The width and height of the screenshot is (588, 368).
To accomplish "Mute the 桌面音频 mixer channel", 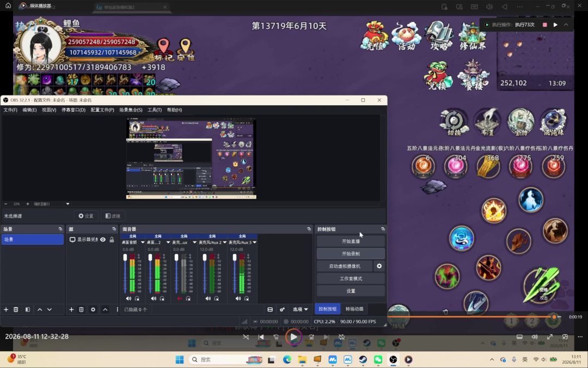I will (x=128, y=299).
